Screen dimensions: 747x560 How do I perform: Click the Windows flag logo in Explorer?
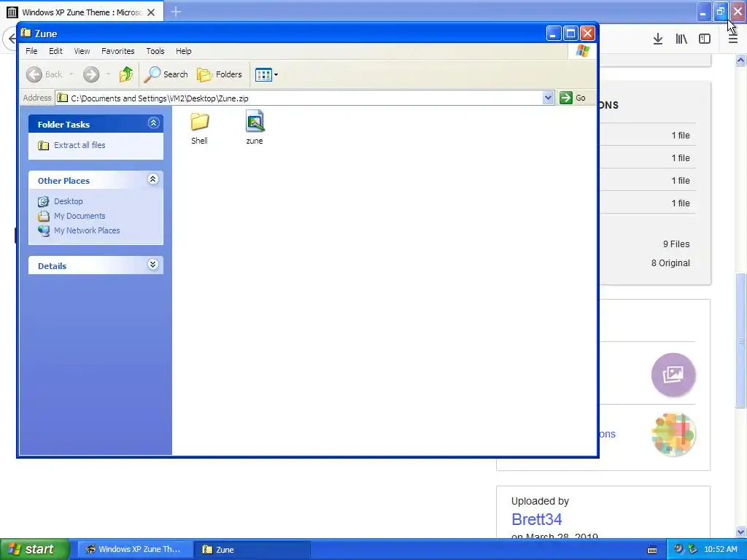coord(582,51)
